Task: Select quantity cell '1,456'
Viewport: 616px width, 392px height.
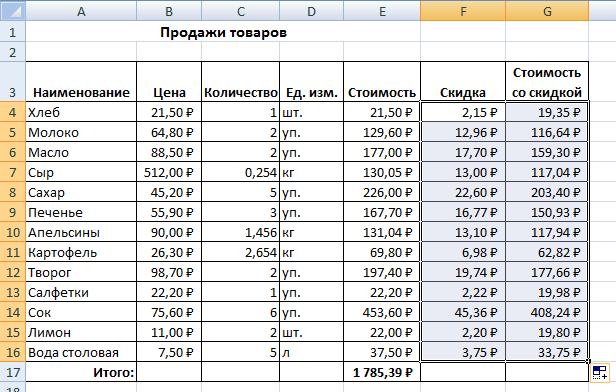Action: (x=240, y=233)
